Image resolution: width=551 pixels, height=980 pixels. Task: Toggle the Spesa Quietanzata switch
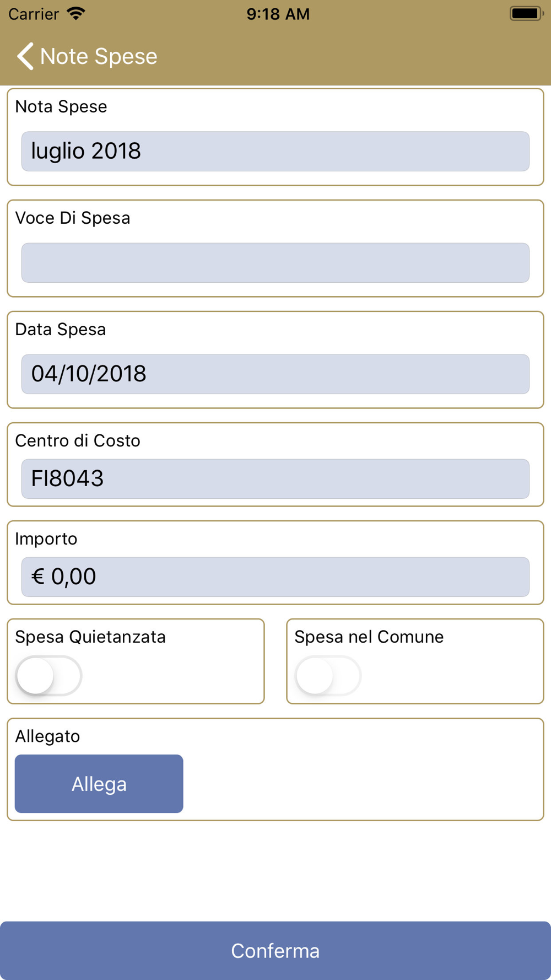pos(49,675)
